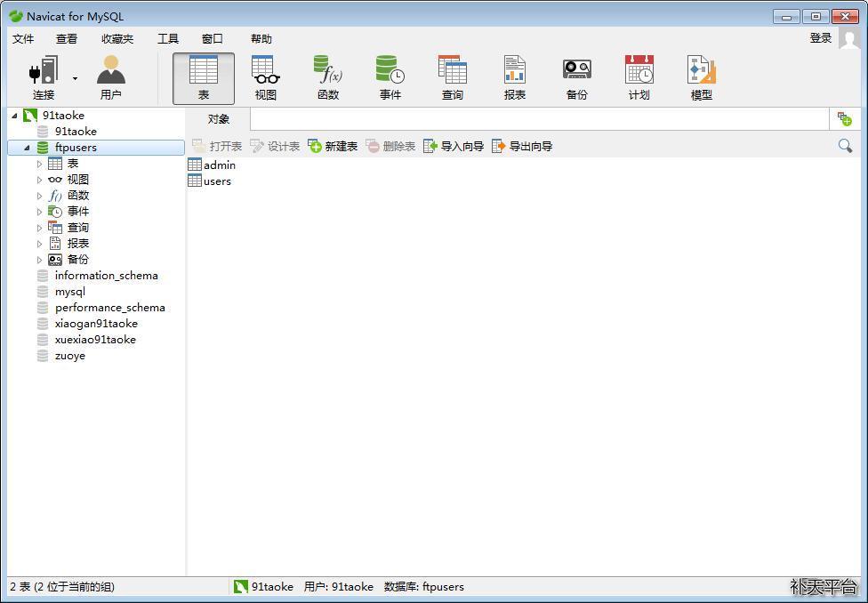Open the 文件 menu
Image resolution: width=868 pixels, height=603 pixels.
click(x=23, y=39)
